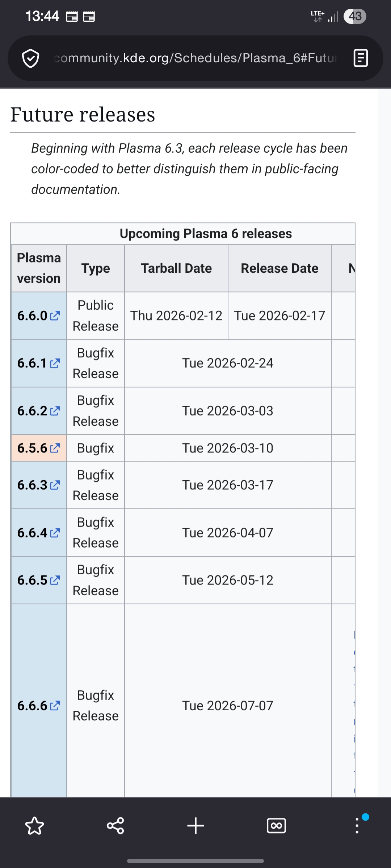Image resolution: width=391 pixels, height=868 pixels.
Task: Open the private tabs mask icon
Action: [x=276, y=826]
